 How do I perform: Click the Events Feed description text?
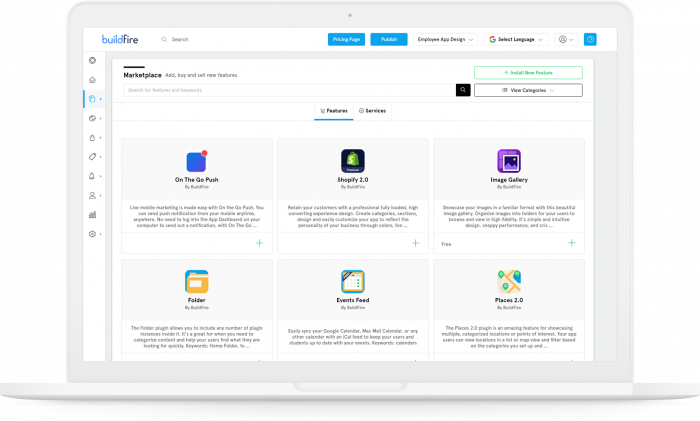[353, 337]
